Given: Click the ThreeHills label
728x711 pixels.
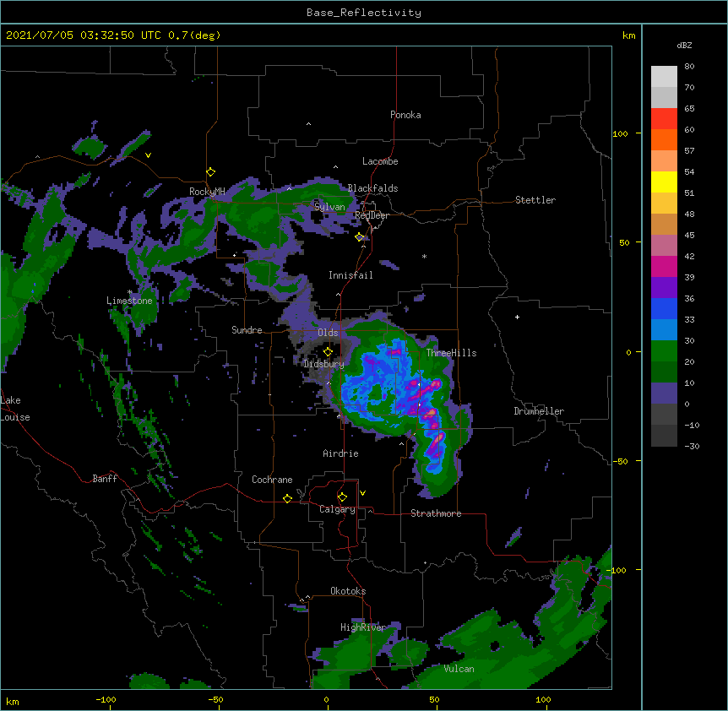Looking at the screenshot, I should [x=451, y=353].
